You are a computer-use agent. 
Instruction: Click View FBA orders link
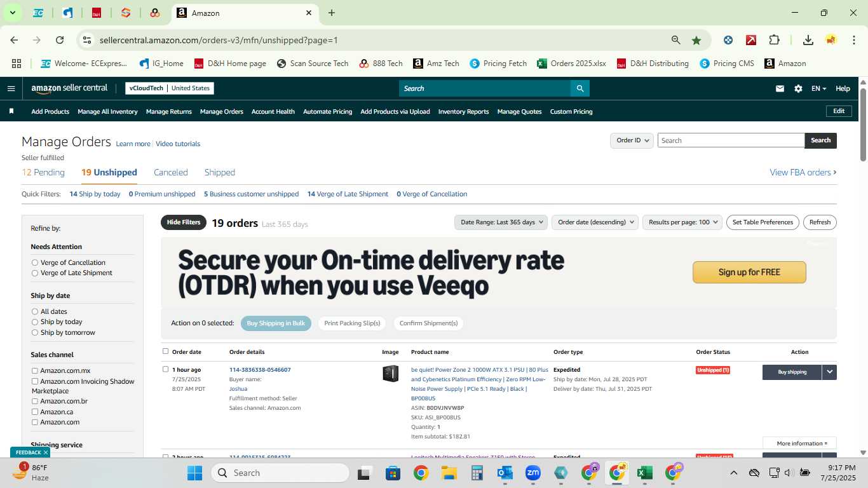[803, 172]
